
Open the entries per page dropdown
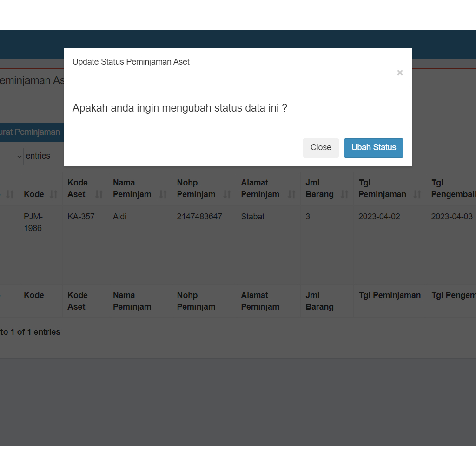coord(12,157)
